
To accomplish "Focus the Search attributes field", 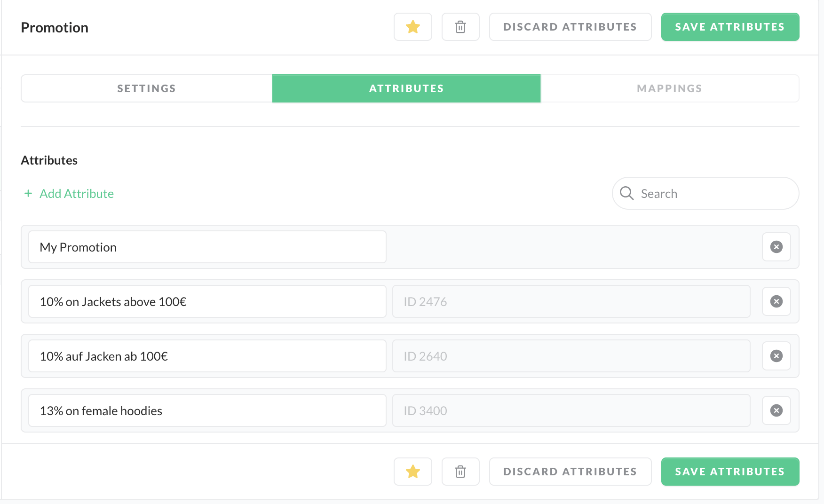I will coord(715,194).
